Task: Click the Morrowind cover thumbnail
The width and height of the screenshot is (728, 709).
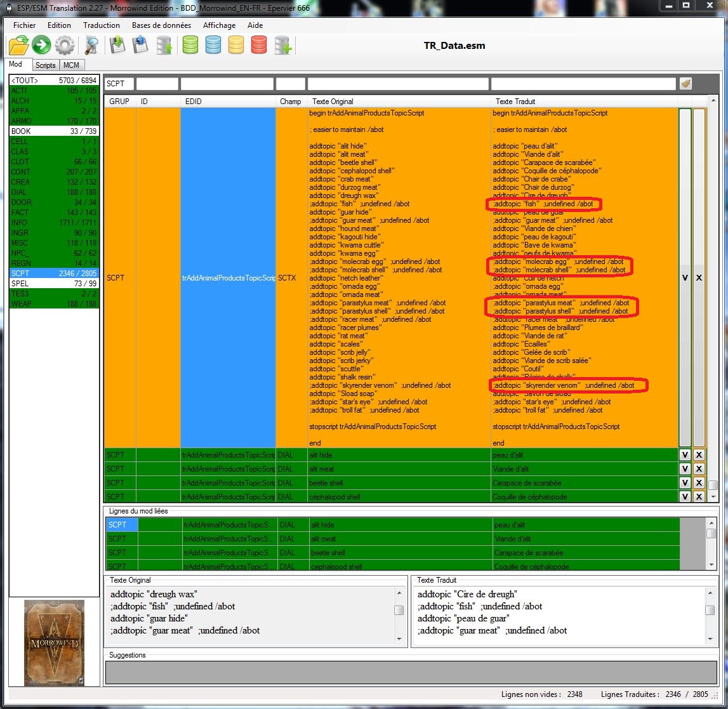Action: [54, 642]
